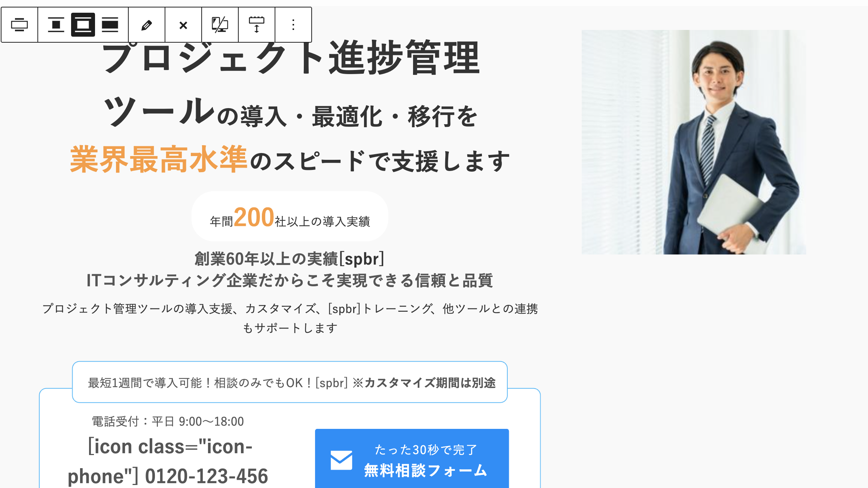The image size is (868, 488).
Task: Click the 無料相談フォーム blue button
Action: click(412, 459)
